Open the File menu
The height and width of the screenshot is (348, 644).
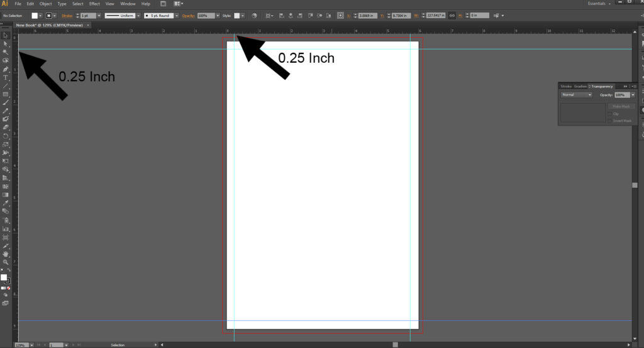(x=18, y=4)
